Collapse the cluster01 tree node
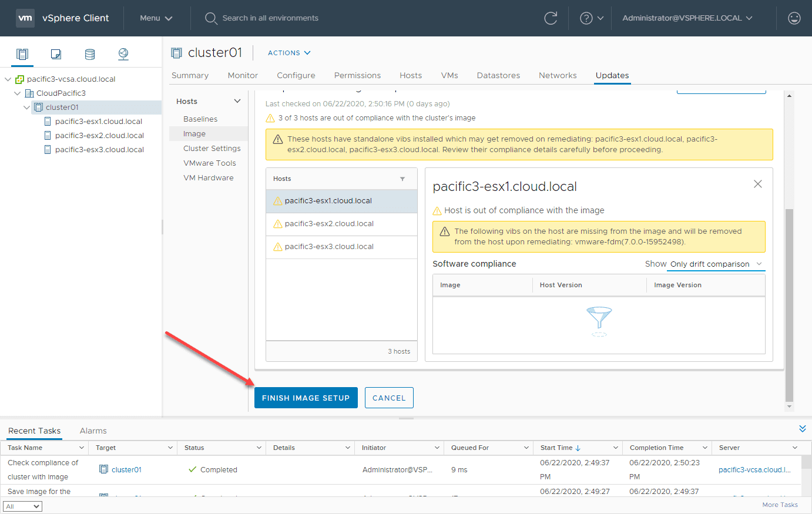 (x=26, y=107)
